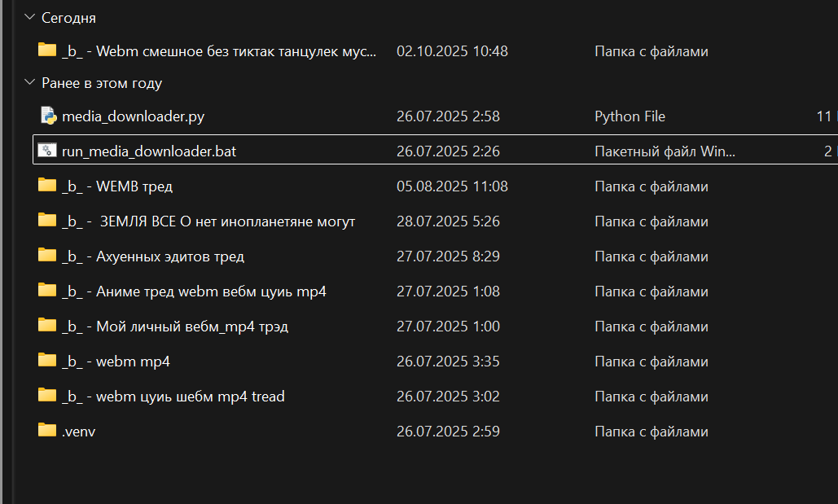Select the Ранее в этом году header
838x504 pixels.
[x=102, y=83]
